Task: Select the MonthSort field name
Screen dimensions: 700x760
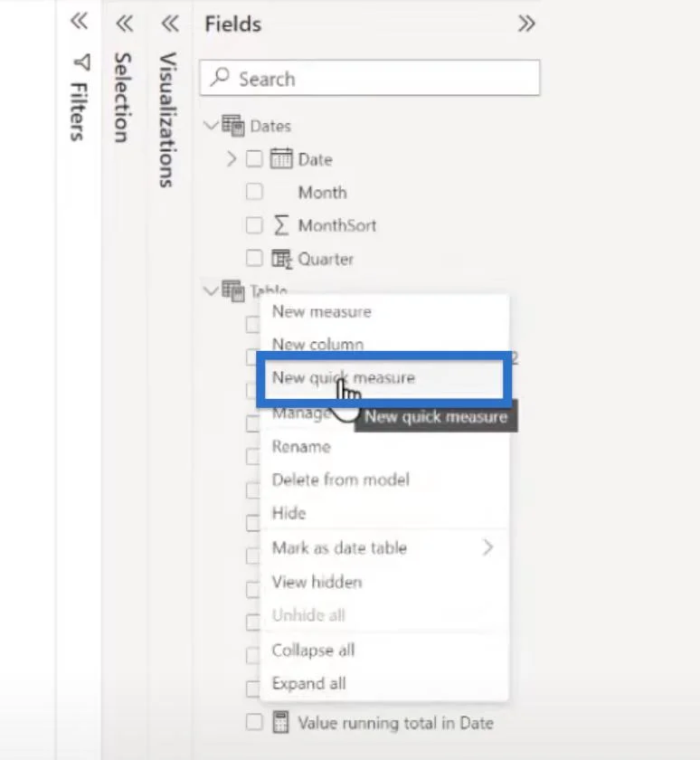Action: pyautogui.click(x=337, y=225)
